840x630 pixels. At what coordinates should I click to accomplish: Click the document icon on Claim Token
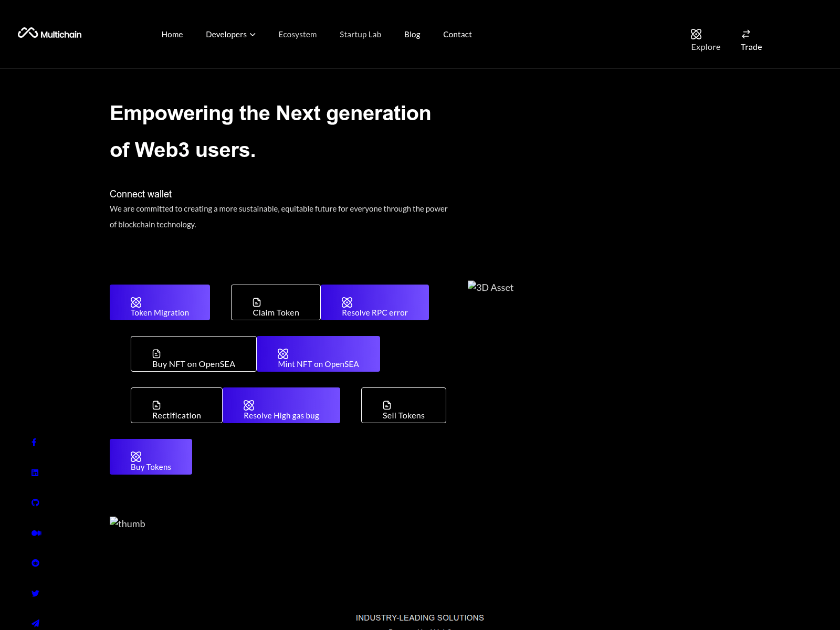257,302
